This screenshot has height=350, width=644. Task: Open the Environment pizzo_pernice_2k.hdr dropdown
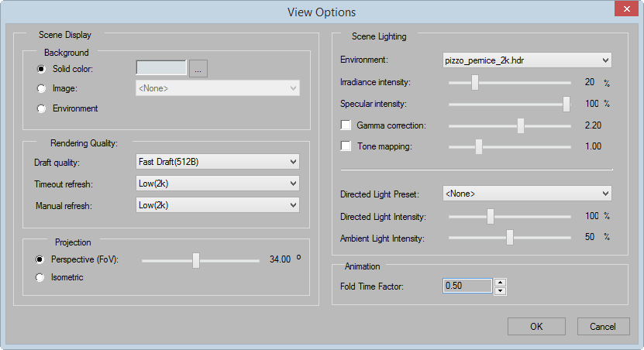coord(527,60)
